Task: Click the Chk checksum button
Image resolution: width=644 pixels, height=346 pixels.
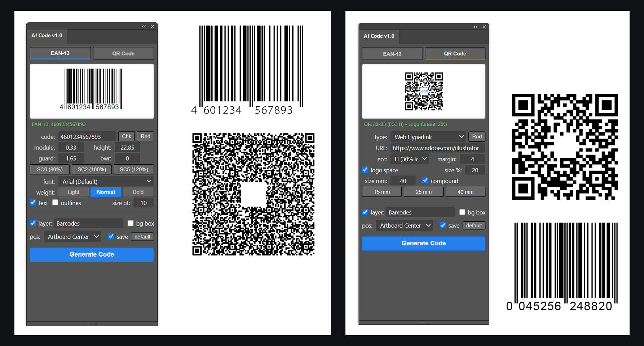Action: [127, 136]
